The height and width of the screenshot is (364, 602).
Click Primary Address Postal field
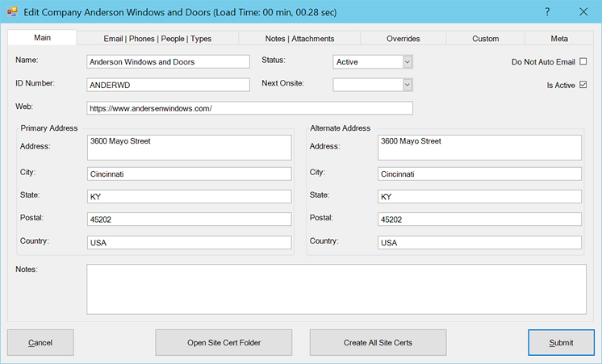(190, 220)
